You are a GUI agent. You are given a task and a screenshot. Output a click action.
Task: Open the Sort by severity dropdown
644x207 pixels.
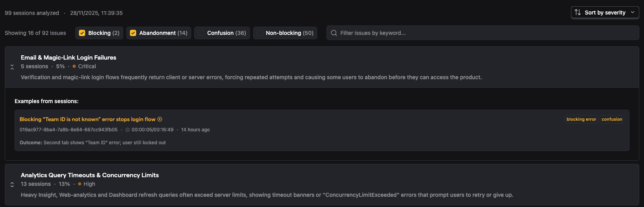(605, 13)
